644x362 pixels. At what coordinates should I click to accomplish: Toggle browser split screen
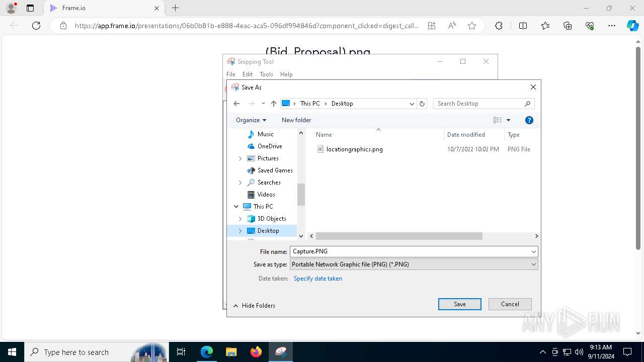(523, 26)
